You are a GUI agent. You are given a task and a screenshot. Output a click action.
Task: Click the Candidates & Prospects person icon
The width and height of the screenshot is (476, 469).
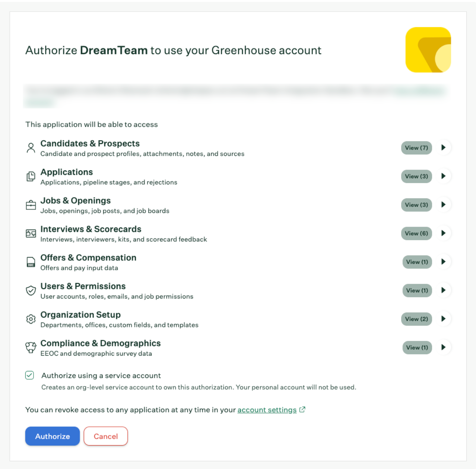(31, 148)
